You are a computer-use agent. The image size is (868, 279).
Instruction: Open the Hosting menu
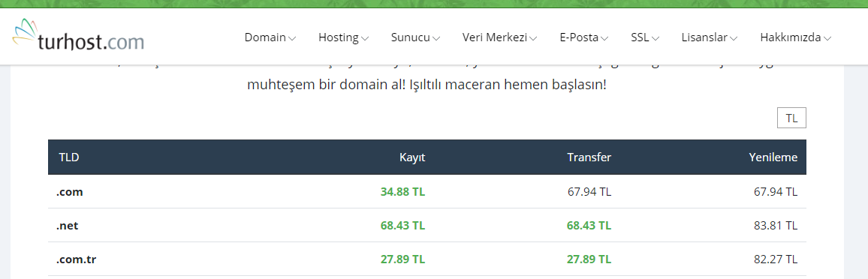coord(343,37)
